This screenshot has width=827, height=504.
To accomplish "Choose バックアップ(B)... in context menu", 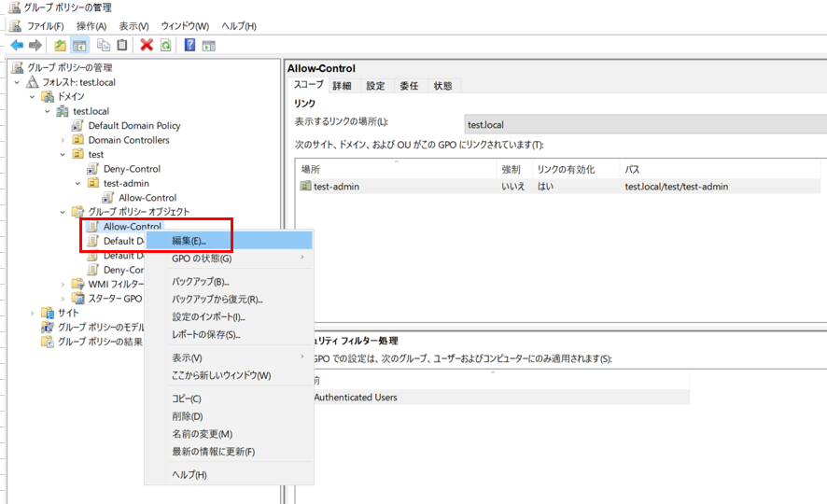I will coord(229,282).
